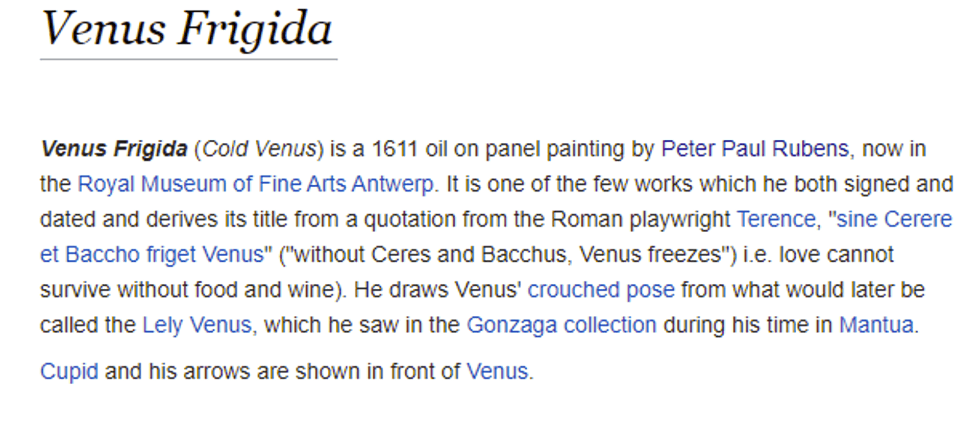Click the Venus link ending the last sentence

(497, 371)
